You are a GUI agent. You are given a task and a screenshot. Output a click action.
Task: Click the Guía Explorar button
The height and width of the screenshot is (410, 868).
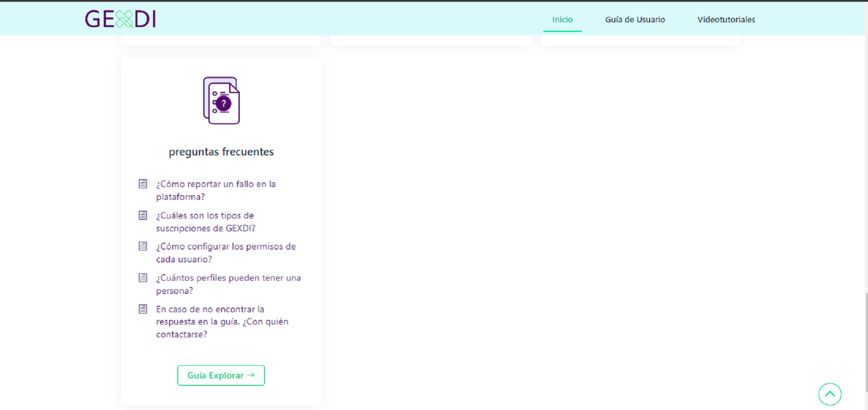coord(221,375)
